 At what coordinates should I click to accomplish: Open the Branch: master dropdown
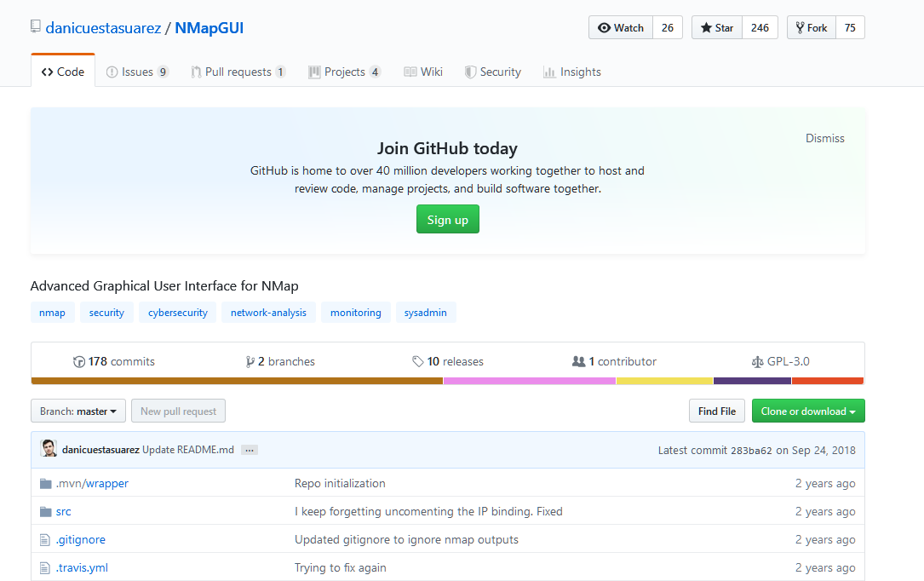coord(78,411)
